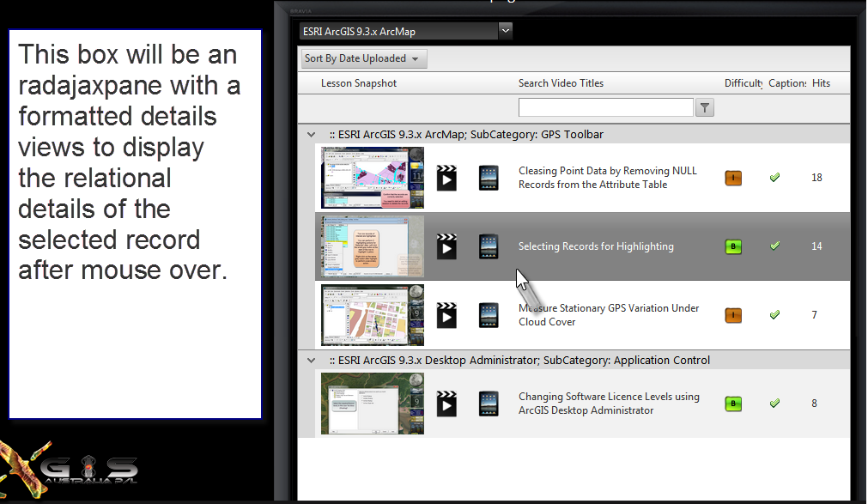
Task: Click the Desktop Administrator Application Control group header text
Action: click(519, 361)
